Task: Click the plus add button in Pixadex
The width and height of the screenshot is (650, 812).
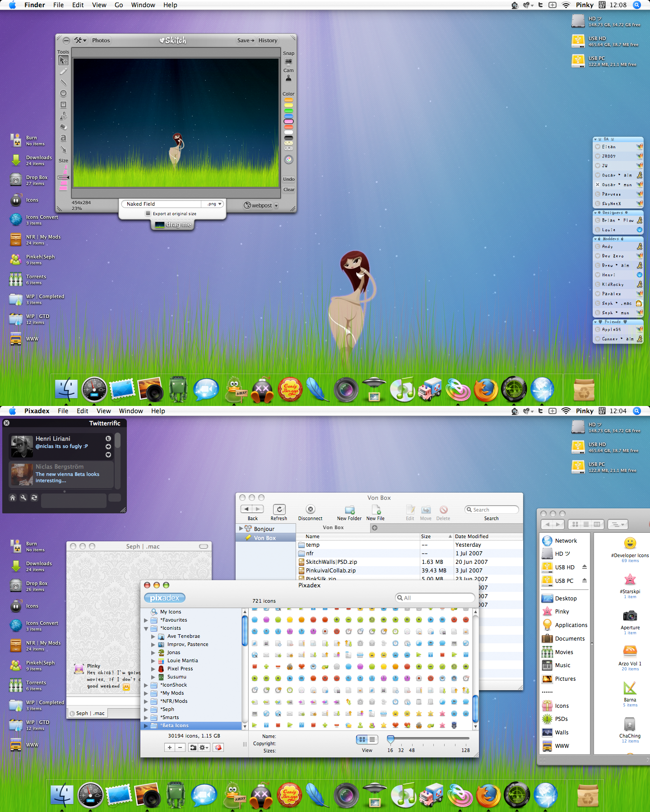Action: [x=170, y=747]
